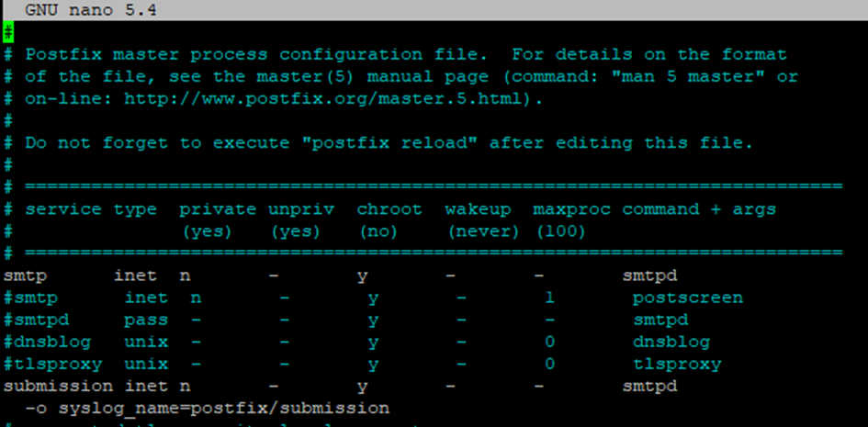
Task: Click the syslog_name=postfix/submission option
Action: click(224, 409)
